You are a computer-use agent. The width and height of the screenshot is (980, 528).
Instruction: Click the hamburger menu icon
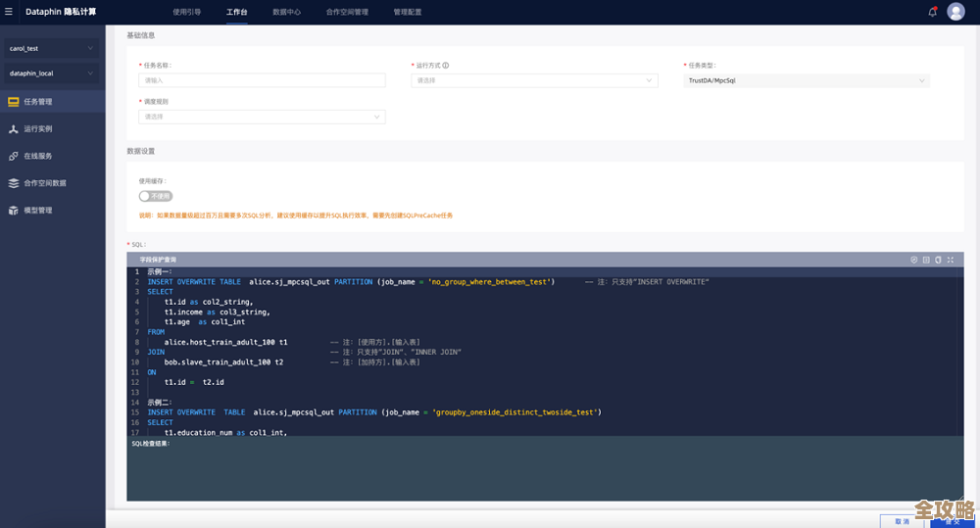pos(9,12)
